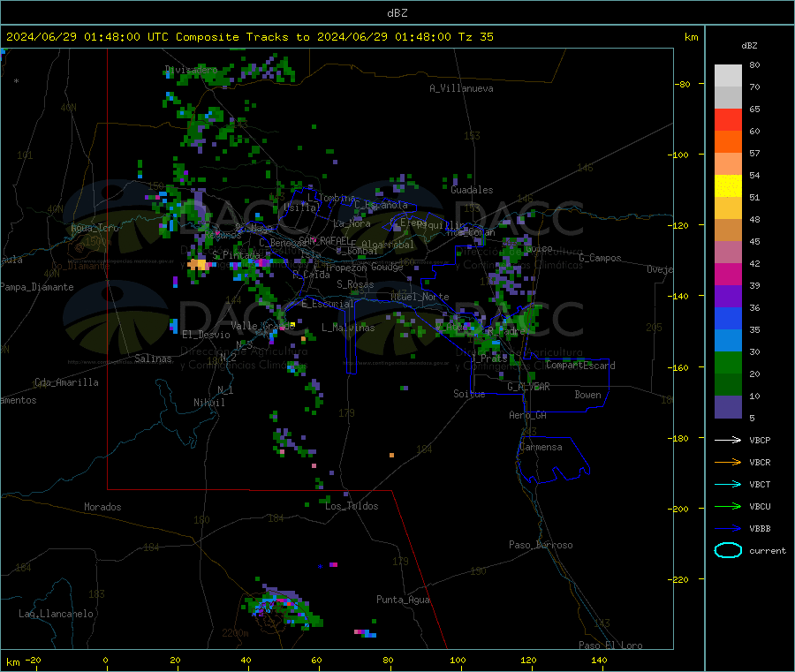Click the 'dBZ' title at top

click(x=397, y=13)
